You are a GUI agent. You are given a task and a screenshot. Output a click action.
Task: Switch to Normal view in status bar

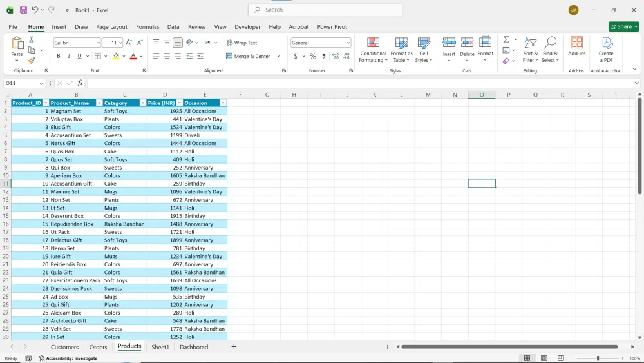pyautogui.click(x=527, y=358)
